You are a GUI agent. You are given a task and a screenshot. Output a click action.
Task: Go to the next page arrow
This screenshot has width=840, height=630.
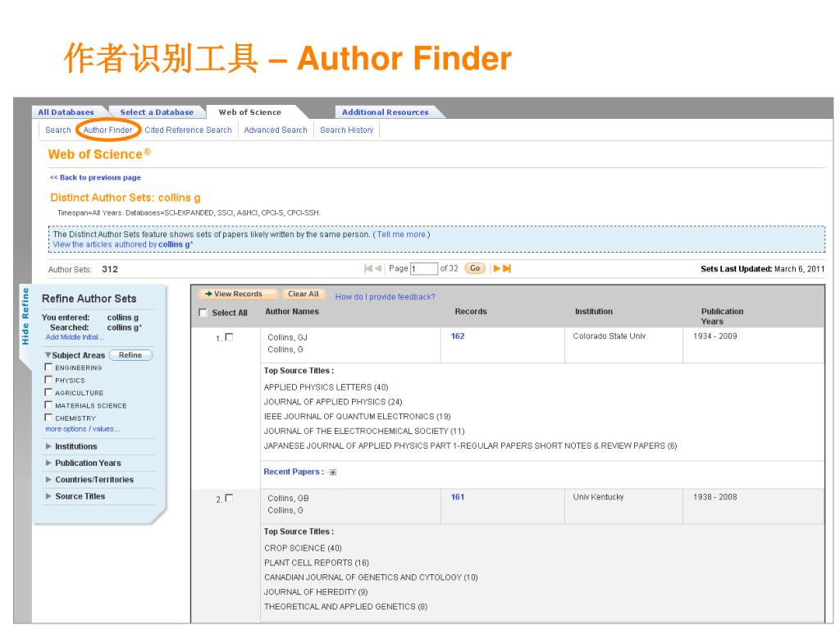tap(496, 268)
